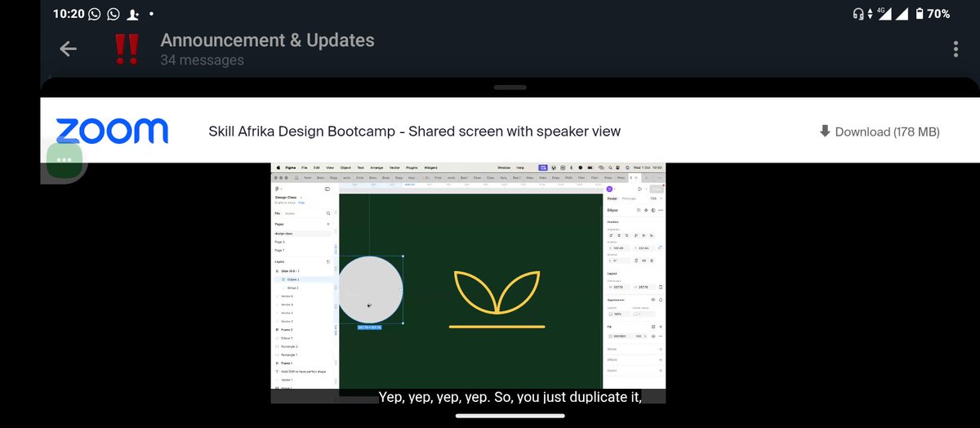Select the File tab in left panel

click(x=278, y=213)
